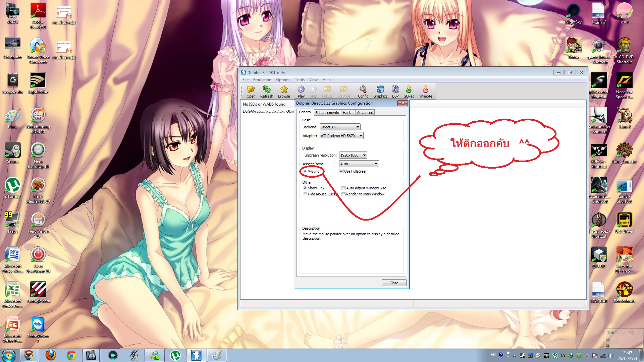Select the Steam desktop icon
The height and width of the screenshot is (362, 644).
point(13,153)
